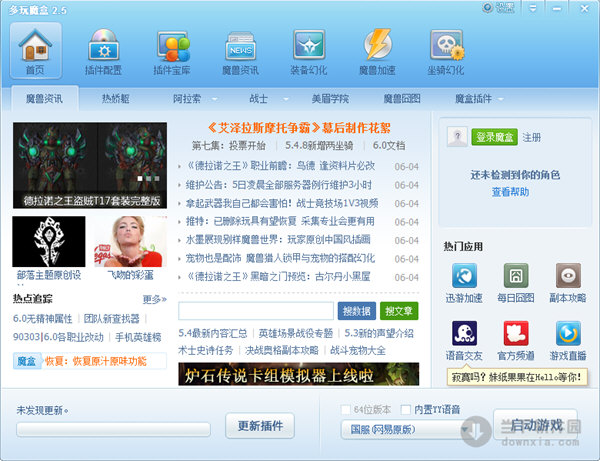This screenshot has height=461, width=600.
Task: Expand the 魔盒插件 tab dropdown arrow
Action: [x=501, y=99]
